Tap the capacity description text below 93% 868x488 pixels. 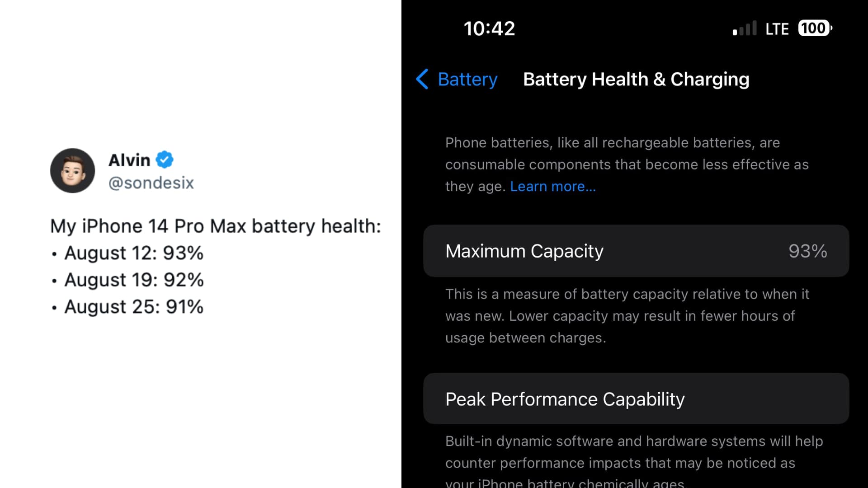[627, 315]
